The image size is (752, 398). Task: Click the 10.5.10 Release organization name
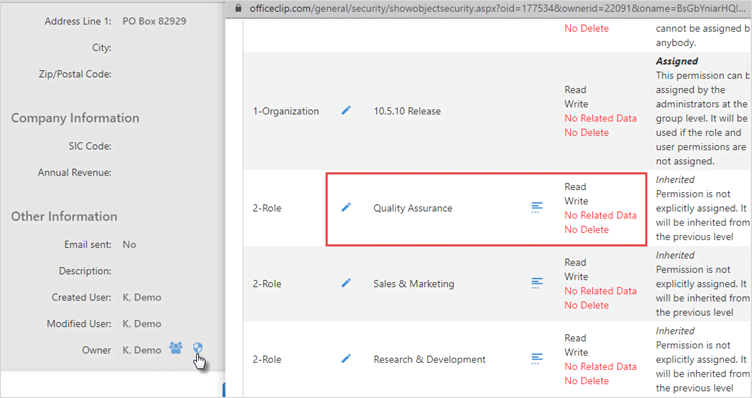pos(407,111)
